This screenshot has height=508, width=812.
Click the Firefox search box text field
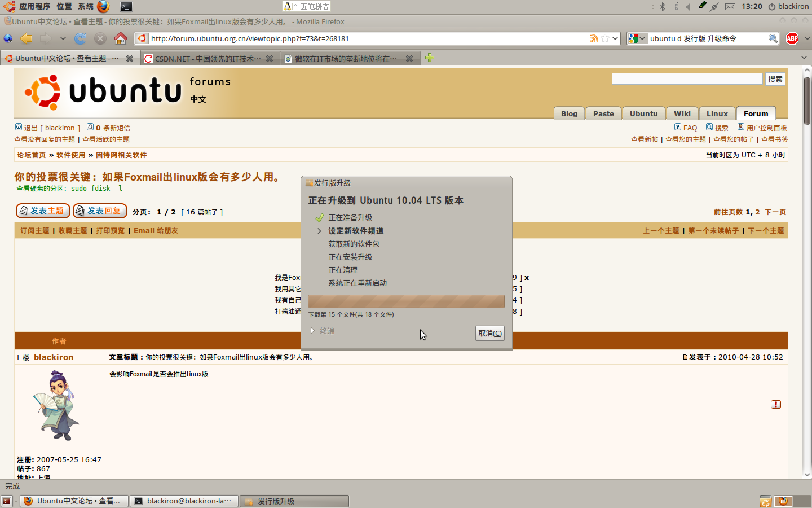[708, 38]
